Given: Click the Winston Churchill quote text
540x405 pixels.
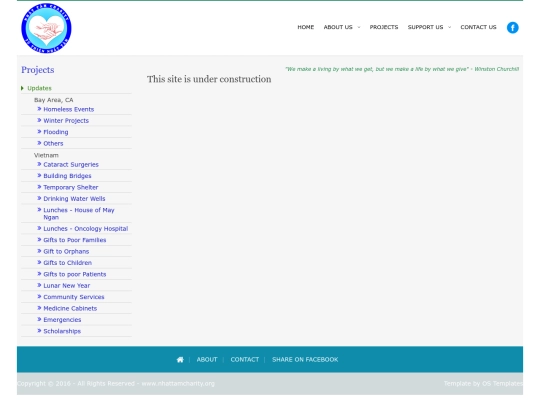Looking at the screenshot, I should tap(402, 69).
